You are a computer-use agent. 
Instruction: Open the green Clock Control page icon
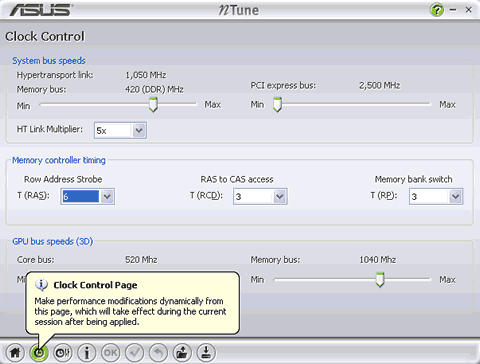[39, 352]
